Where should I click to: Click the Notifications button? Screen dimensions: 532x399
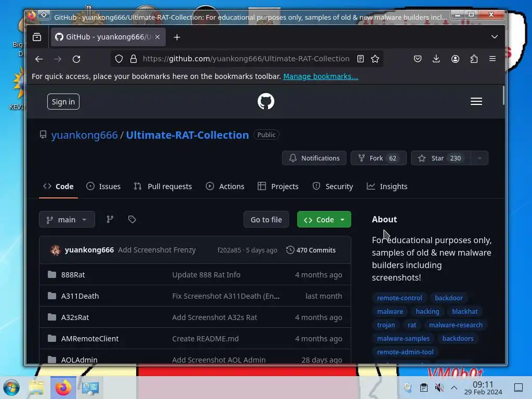[x=314, y=158]
